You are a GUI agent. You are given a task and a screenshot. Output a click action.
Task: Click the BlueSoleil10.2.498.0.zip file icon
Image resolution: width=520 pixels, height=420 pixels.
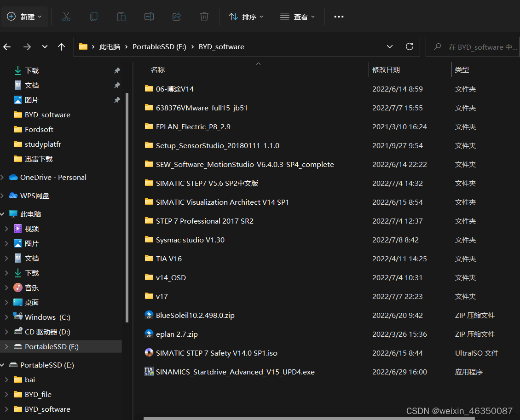click(149, 315)
